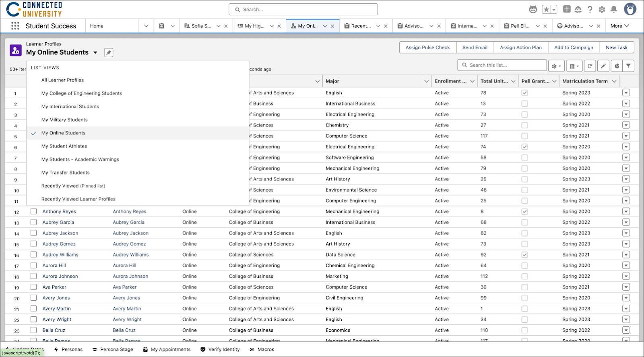Open the Trailhead salesforce help icon
Viewport: 644px width, 357px height.
pyautogui.click(x=578, y=9)
